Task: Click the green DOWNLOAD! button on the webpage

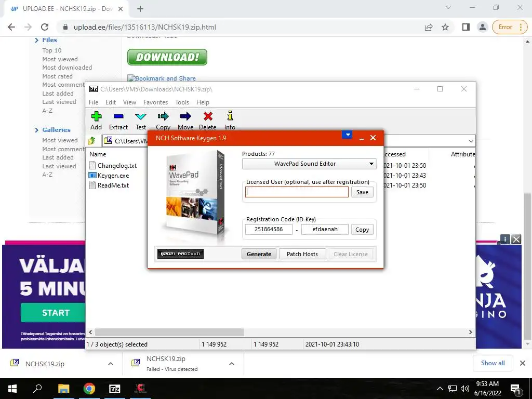Action: point(167,57)
